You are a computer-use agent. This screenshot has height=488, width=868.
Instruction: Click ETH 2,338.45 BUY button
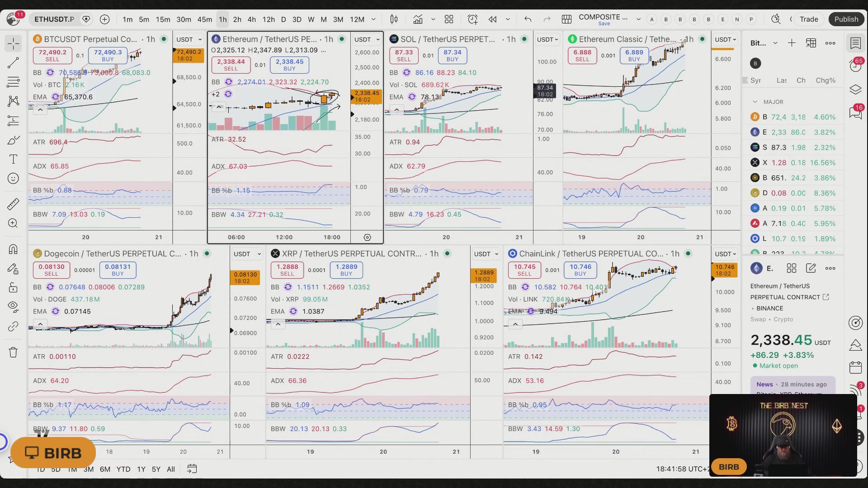tap(289, 65)
